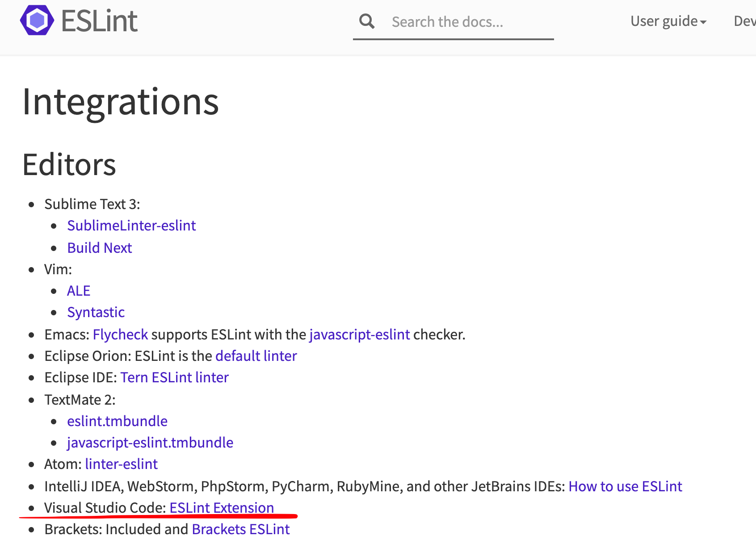Open the Brackets ESLint link
Viewport: 756px width, 544px height.
coord(240,529)
